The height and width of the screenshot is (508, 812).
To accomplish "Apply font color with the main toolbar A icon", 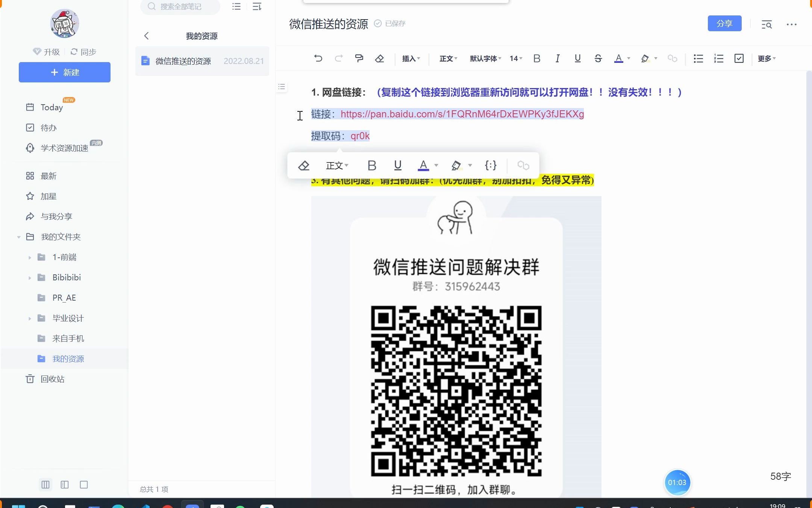I will click(x=618, y=58).
